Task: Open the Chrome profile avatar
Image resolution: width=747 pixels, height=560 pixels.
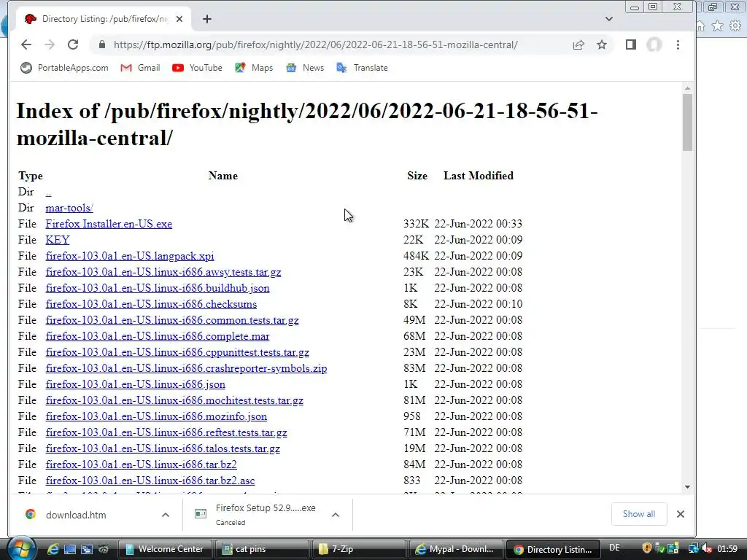Action: (x=654, y=44)
